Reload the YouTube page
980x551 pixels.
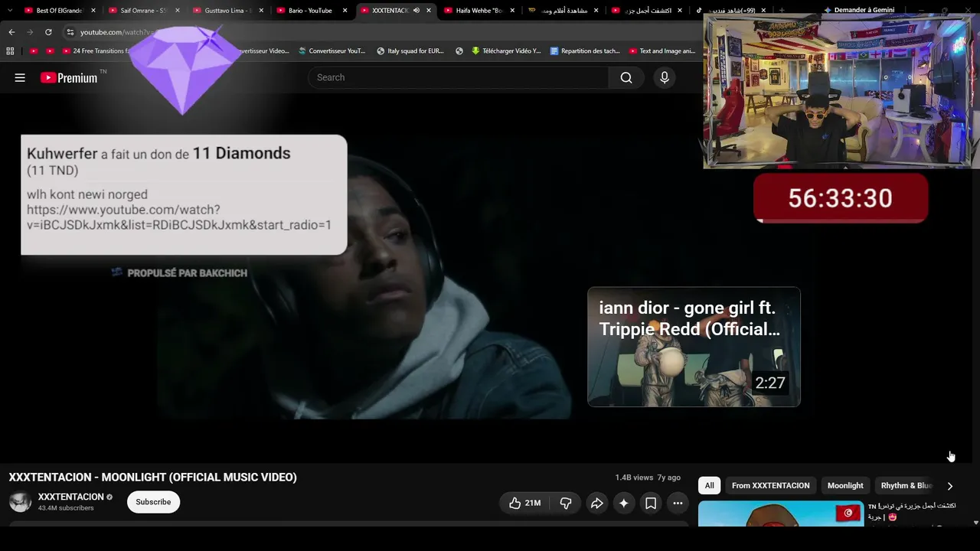48,32
